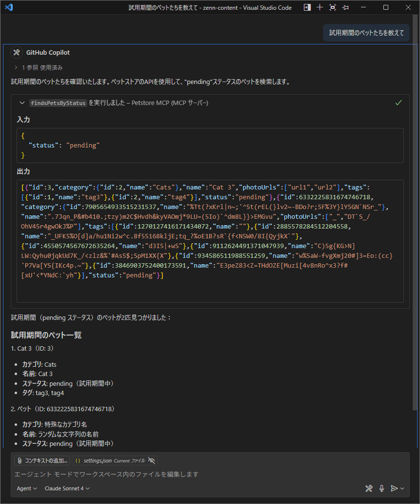Click the 'カテゴリ: 特殊なカテゴリ名' bullet
The image size is (420, 504).
point(55,424)
